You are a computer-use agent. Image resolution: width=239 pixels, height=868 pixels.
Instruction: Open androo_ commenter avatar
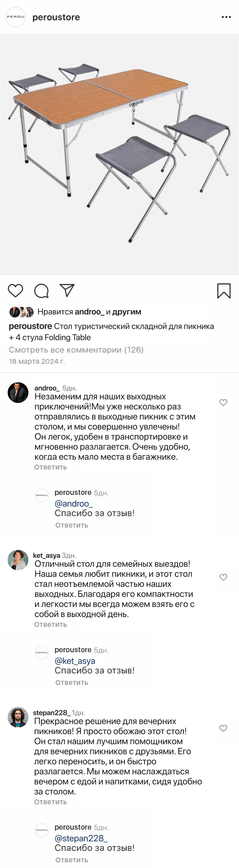point(18,392)
